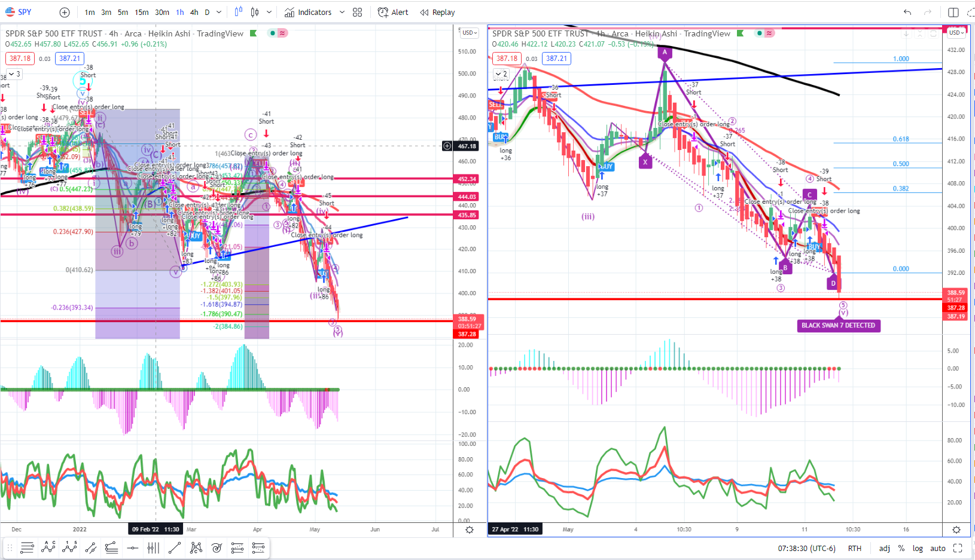Toggle the log scale

click(918, 548)
